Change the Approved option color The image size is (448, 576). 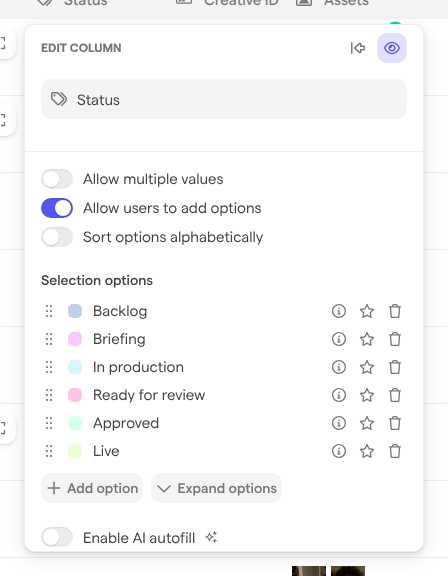point(75,423)
